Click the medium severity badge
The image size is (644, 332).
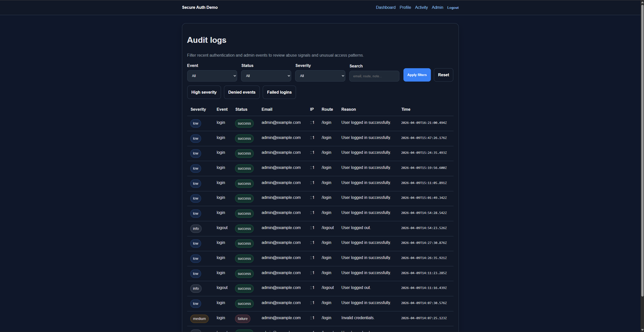tap(199, 319)
